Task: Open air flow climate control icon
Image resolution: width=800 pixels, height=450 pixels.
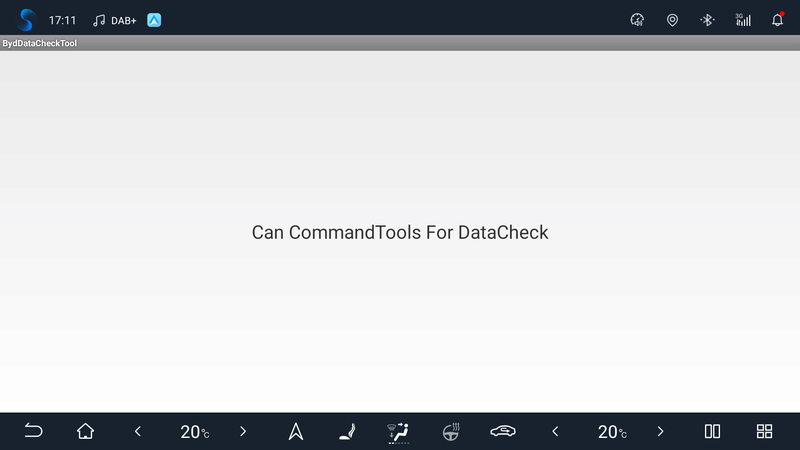Action: 398,431
